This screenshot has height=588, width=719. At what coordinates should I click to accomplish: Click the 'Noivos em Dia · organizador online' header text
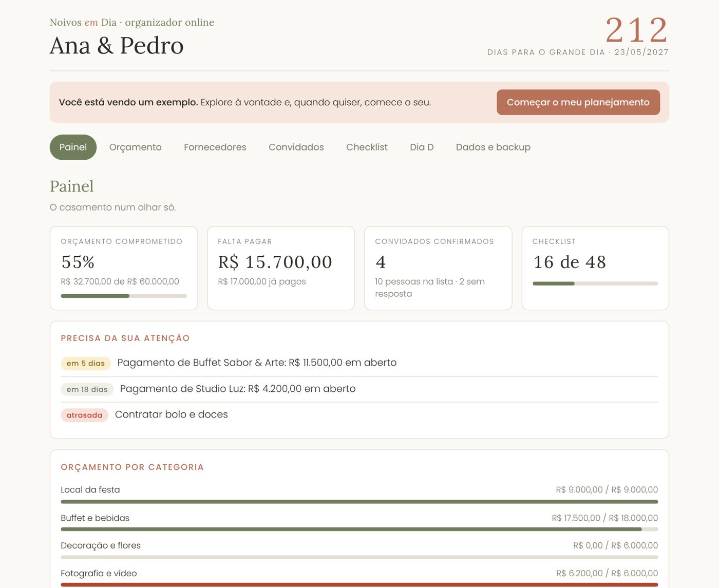coord(132,23)
